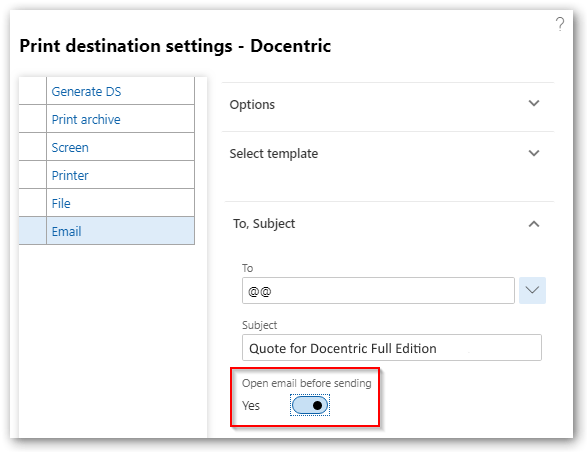This screenshot has height=452, width=587.
Task: Select the Screen destination
Action: [70, 148]
